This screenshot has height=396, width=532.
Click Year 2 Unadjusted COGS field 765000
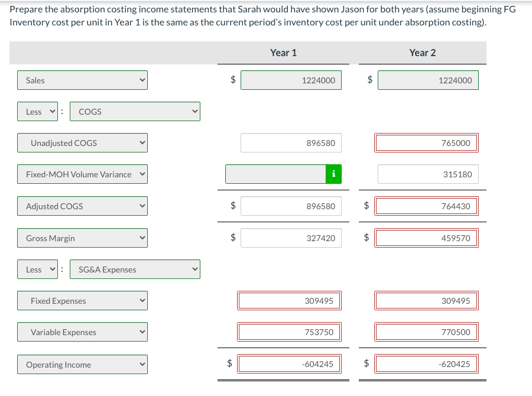pos(426,143)
